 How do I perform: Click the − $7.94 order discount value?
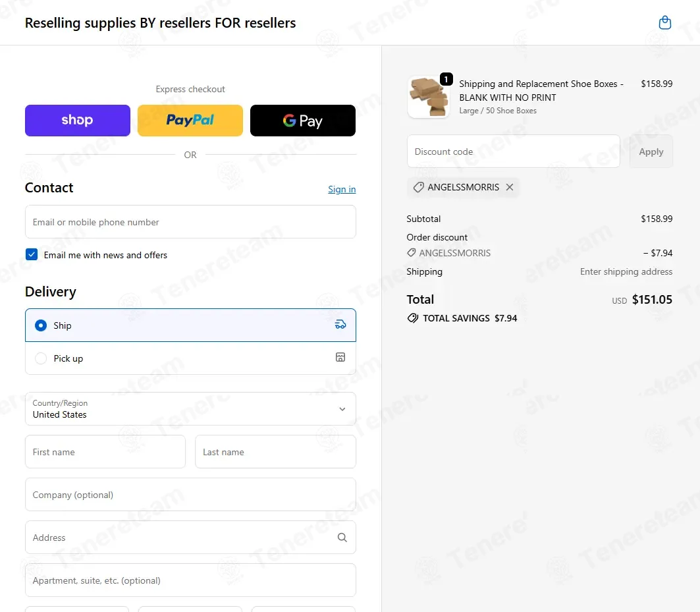658,253
